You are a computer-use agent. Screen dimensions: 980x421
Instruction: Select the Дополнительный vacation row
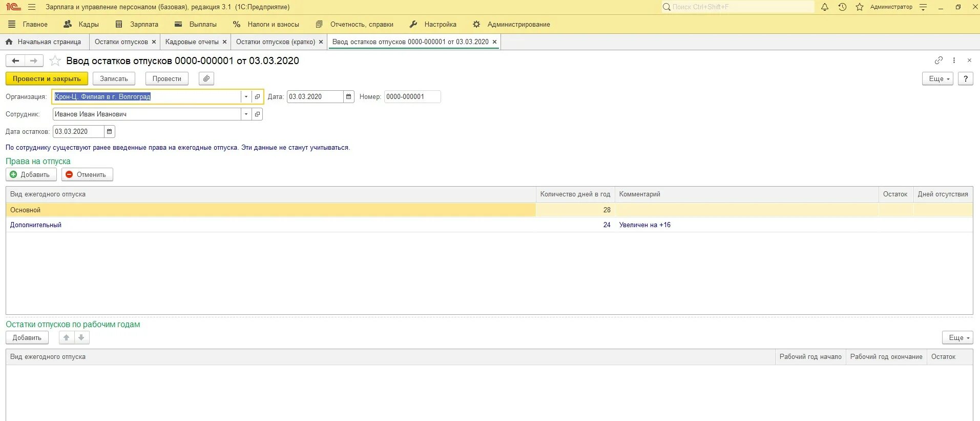click(x=489, y=225)
